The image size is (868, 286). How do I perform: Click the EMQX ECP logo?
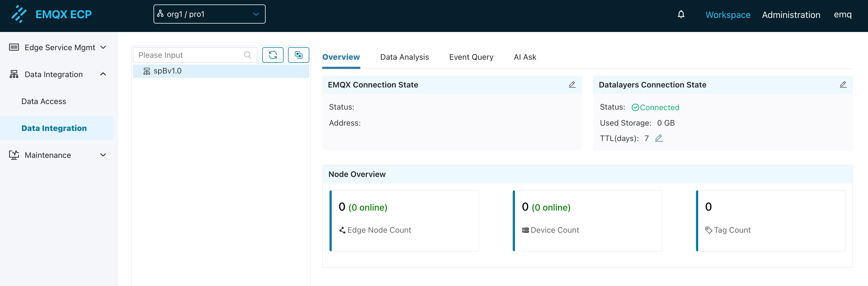[52, 15]
